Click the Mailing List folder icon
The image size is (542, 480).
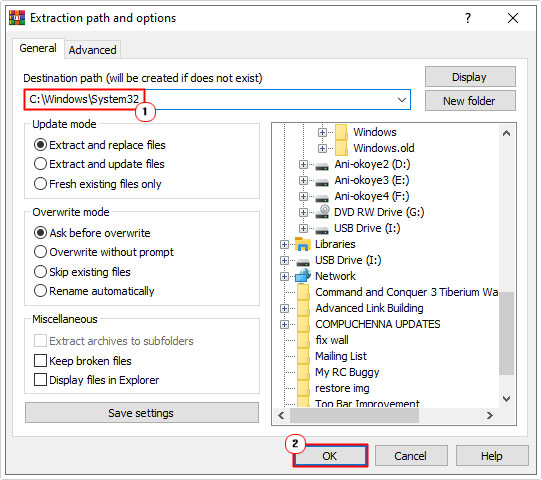[x=303, y=356]
